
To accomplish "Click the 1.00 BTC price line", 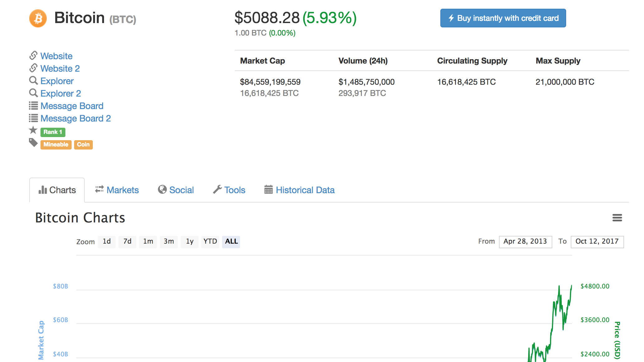I will tap(265, 33).
